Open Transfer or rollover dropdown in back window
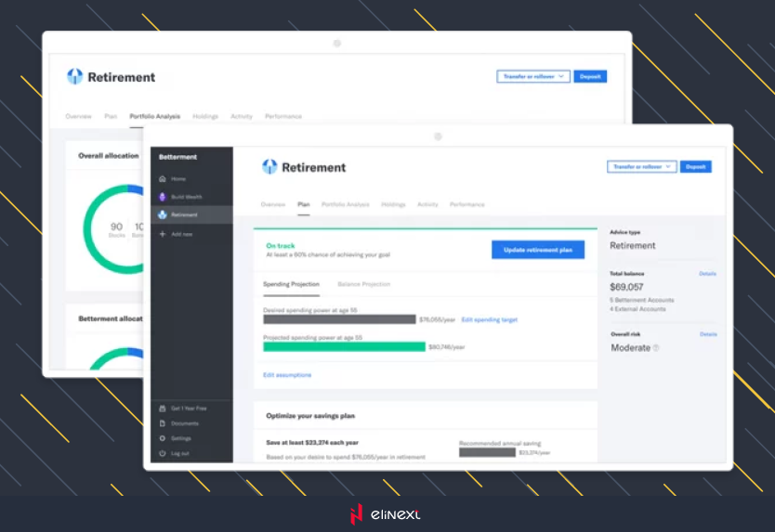 click(532, 77)
